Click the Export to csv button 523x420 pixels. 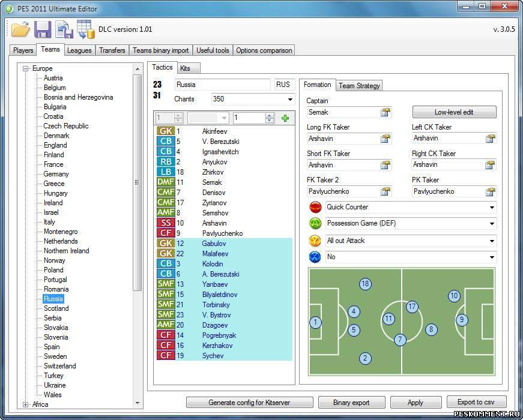tap(476, 402)
